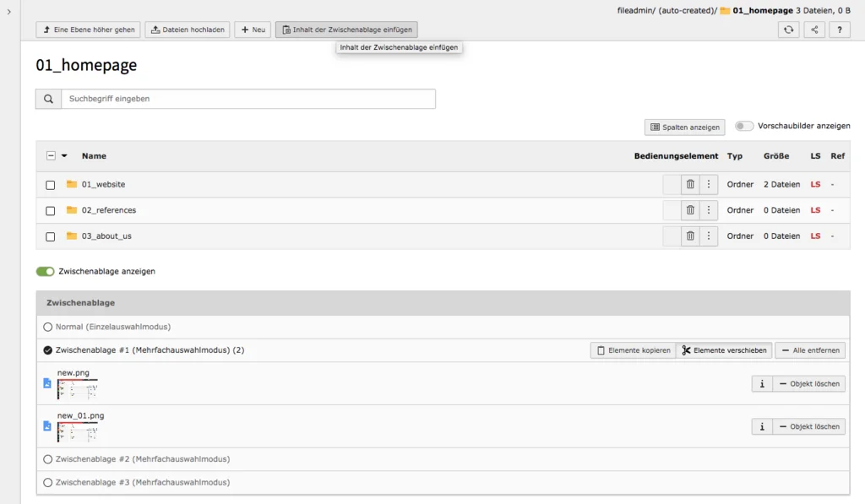Image resolution: width=865 pixels, height=504 pixels.
Task: Clear clipboard with Alle entfernen
Action: [809, 350]
